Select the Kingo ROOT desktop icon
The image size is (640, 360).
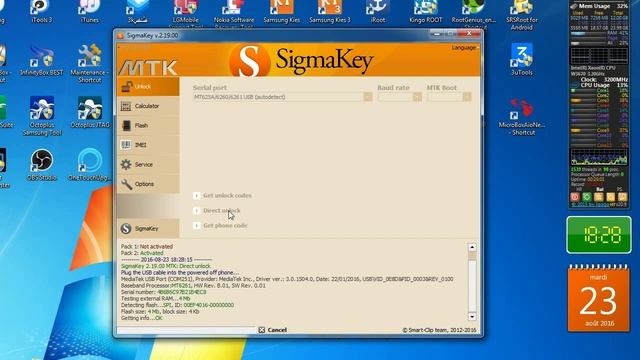pyautogui.click(x=425, y=11)
